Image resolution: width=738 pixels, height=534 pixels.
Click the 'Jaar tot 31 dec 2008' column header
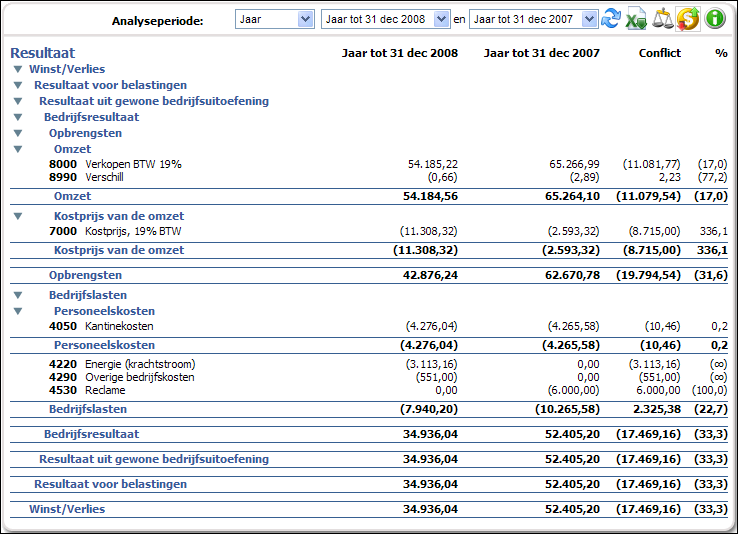(400, 53)
